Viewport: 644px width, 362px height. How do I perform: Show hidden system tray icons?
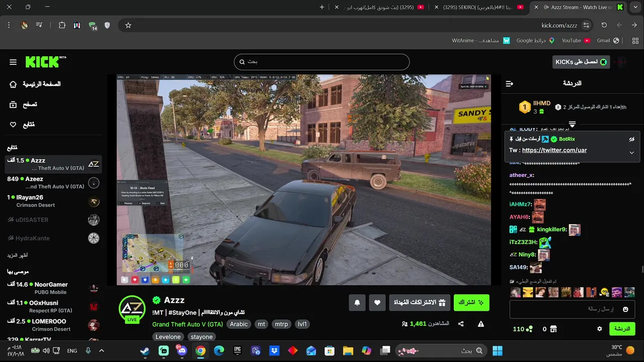[x=101, y=351]
